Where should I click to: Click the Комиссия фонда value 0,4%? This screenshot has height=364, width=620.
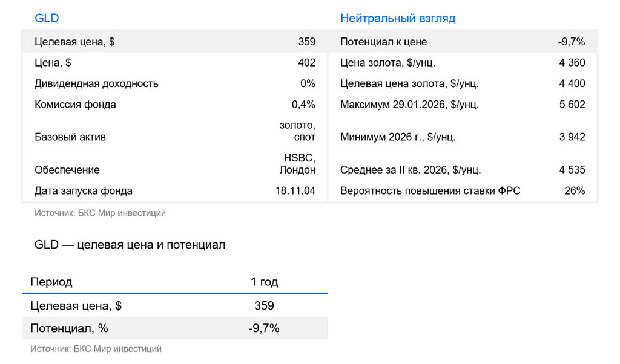pos(303,104)
